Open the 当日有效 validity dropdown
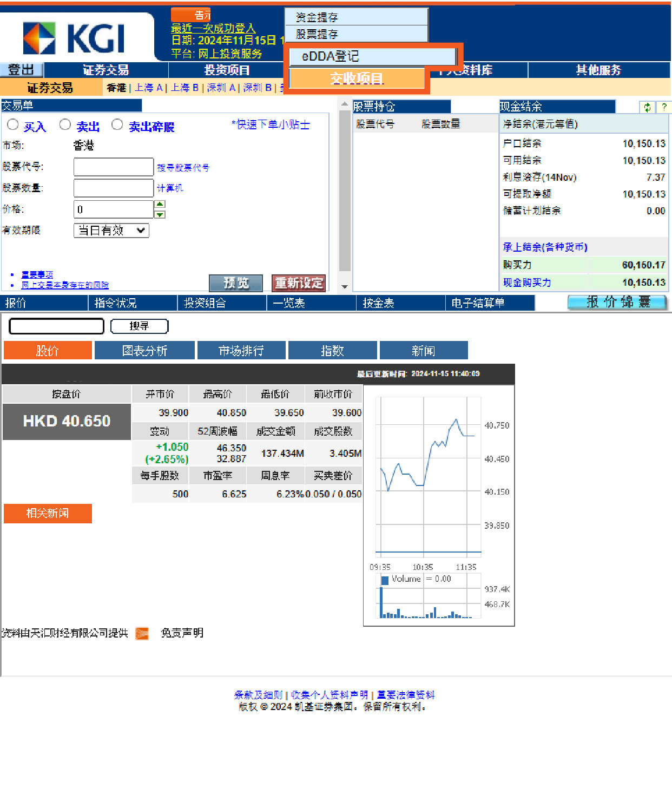Image resolution: width=672 pixels, height=788 pixels. click(x=111, y=231)
